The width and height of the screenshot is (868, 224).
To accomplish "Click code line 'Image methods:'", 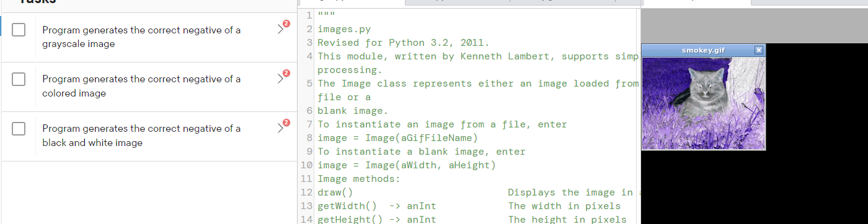I will [x=359, y=179].
